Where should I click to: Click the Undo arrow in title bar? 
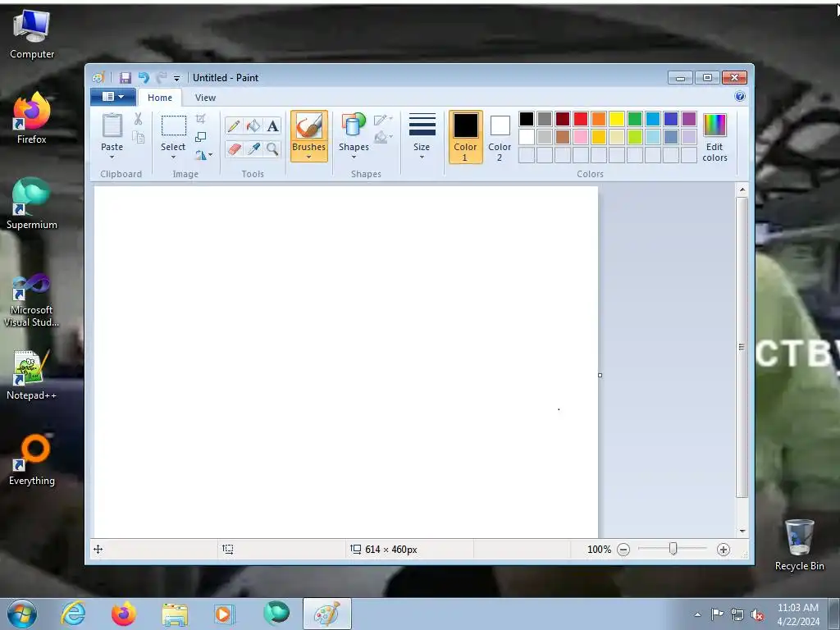point(144,78)
